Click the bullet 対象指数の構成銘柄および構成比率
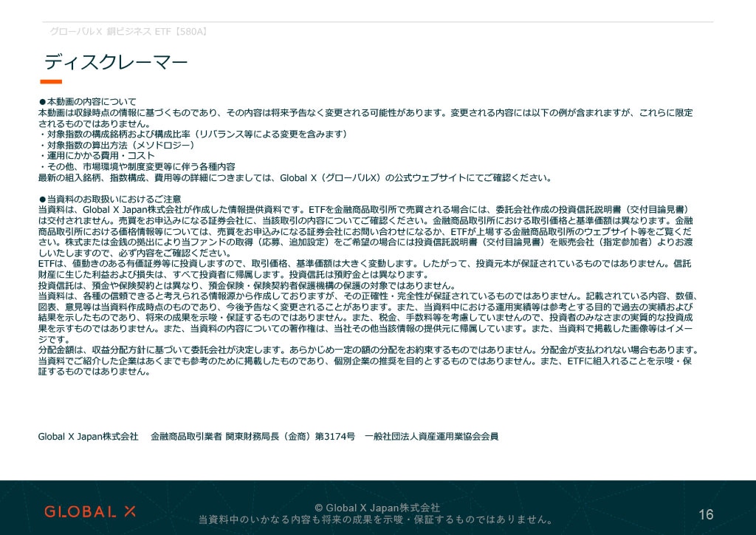The height and width of the screenshot is (535, 756). [x=193, y=134]
